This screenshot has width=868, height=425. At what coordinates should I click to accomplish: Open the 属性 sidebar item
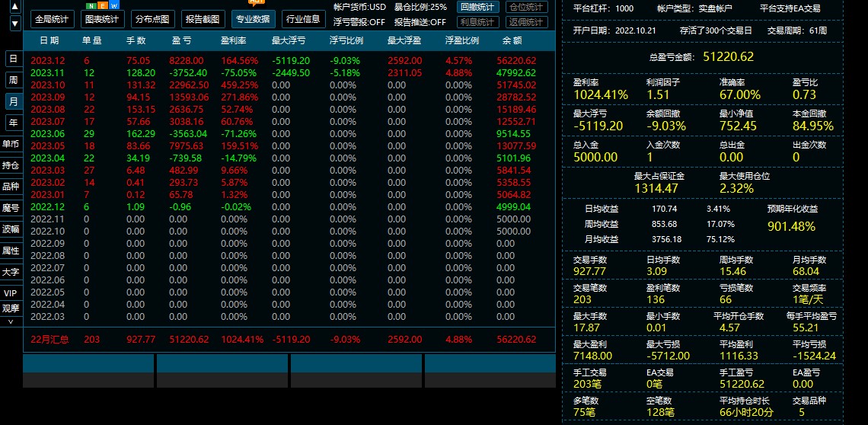[x=11, y=251]
